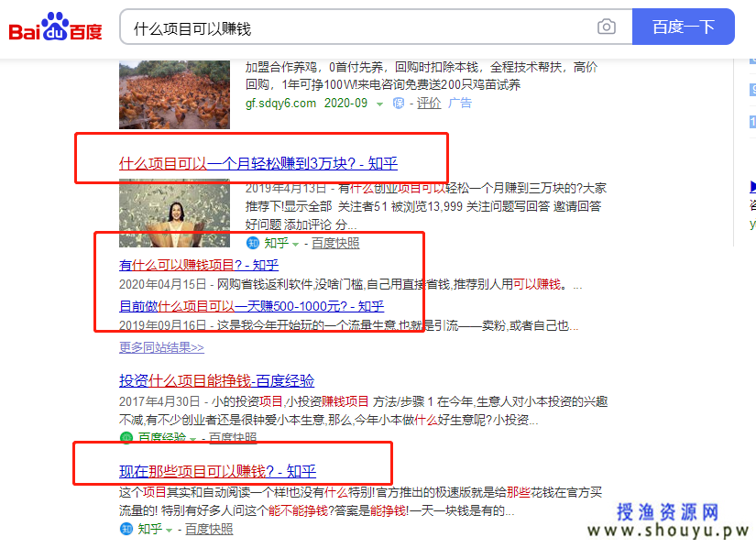The image size is (756, 548).
Task: Expand dropdown arrow next to the last result's 知乎 source
Action: coord(170,531)
